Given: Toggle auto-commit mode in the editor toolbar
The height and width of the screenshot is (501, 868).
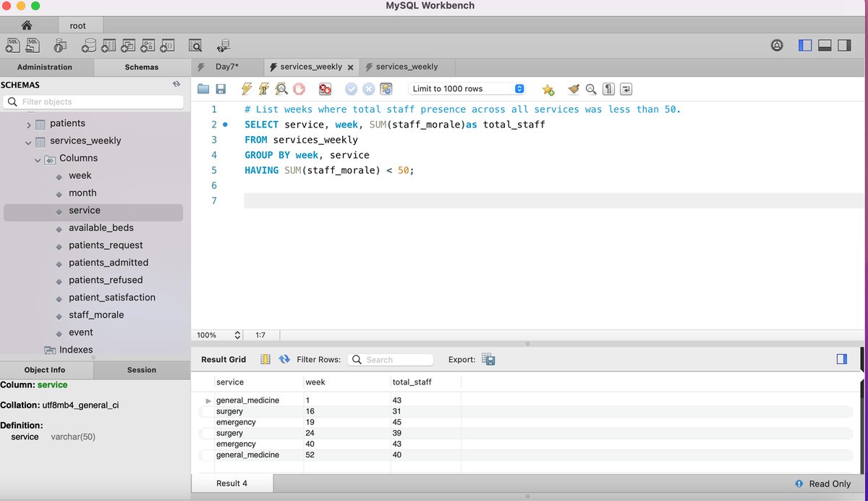Looking at the screenshot, I should (386, 88).
